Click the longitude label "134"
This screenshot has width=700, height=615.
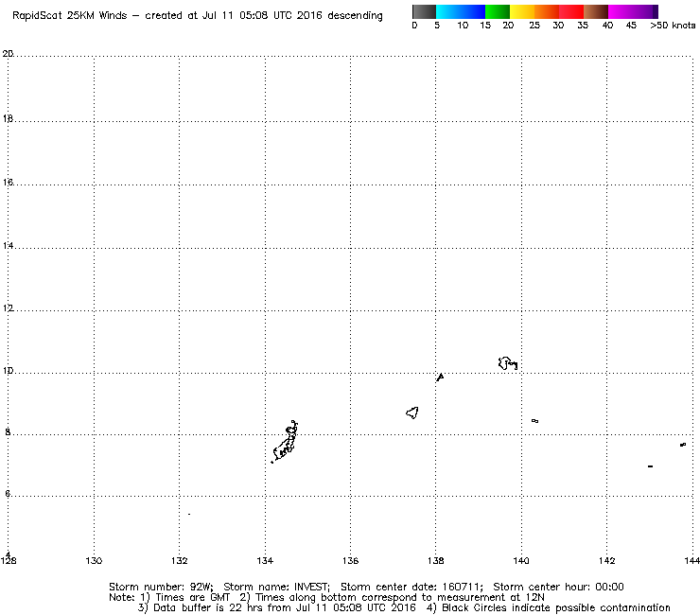pyautogui.click(x=265, y=560)
